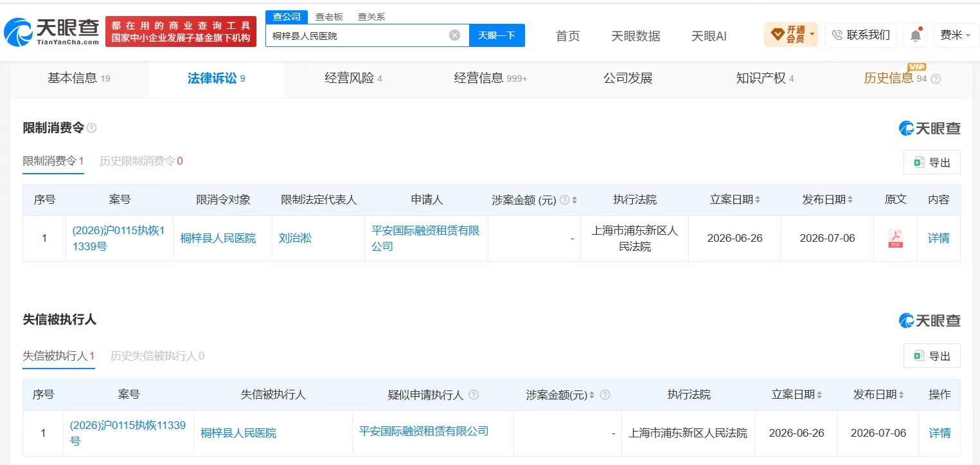Open the notification bell
The width and height of the screenshot is (980, 465).
point(915,35)
